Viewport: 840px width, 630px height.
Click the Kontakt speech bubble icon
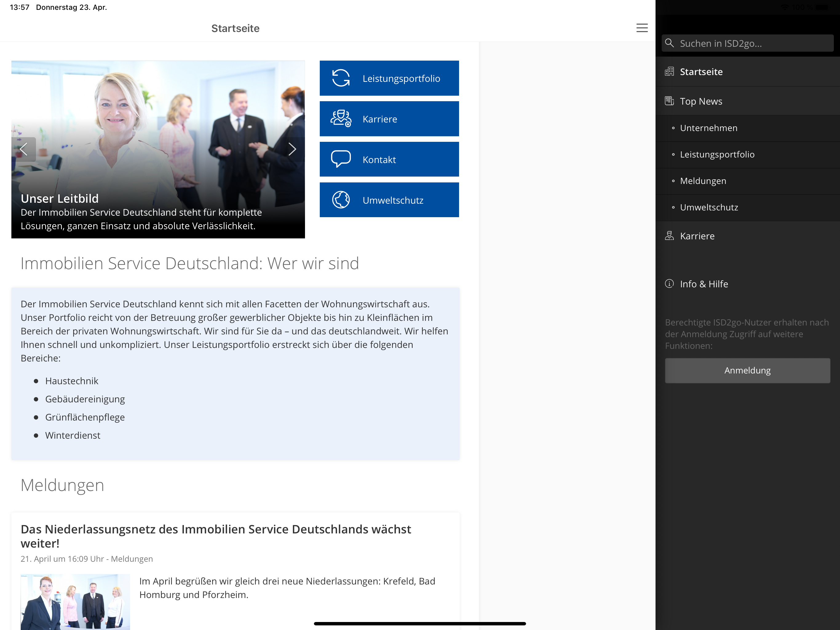[341, 159]
